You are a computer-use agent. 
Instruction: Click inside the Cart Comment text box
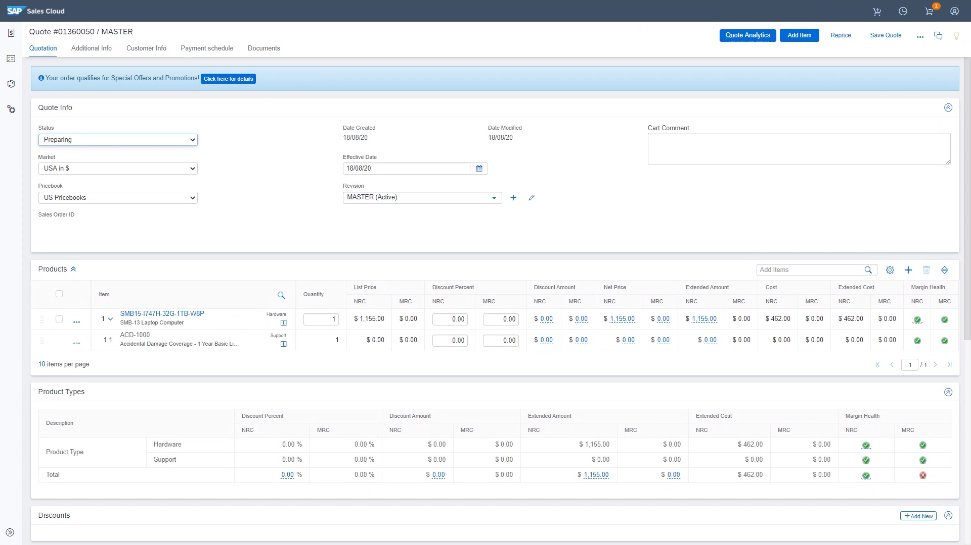798,149
